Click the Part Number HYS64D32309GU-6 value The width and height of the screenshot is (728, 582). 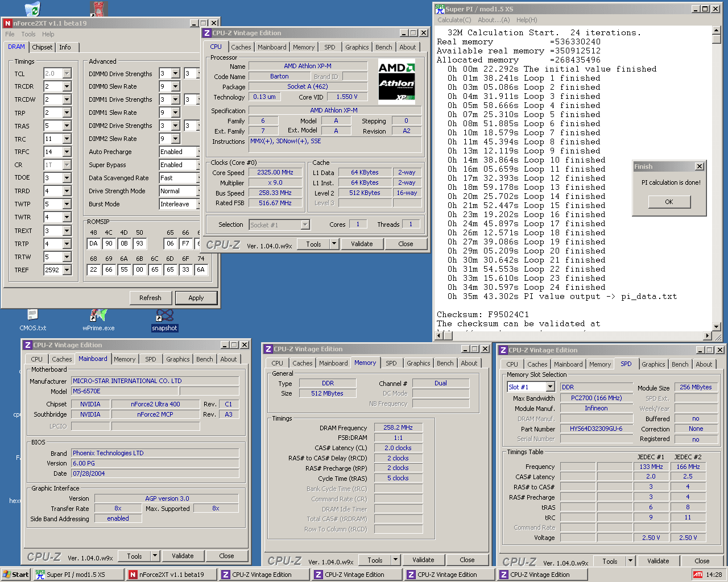[x=596, y=429]
